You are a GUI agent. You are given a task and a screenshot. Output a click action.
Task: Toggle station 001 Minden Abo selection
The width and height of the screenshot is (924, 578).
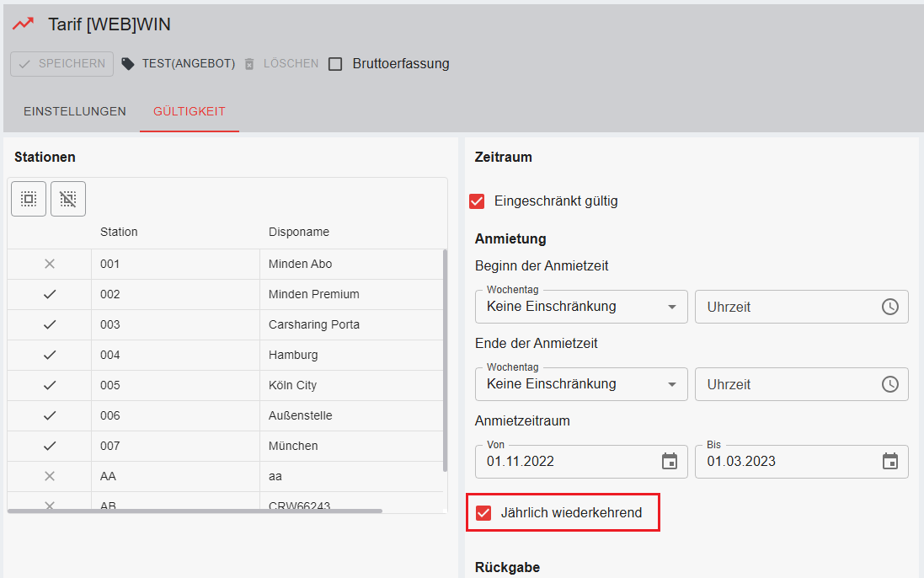(x=50, y=265)
